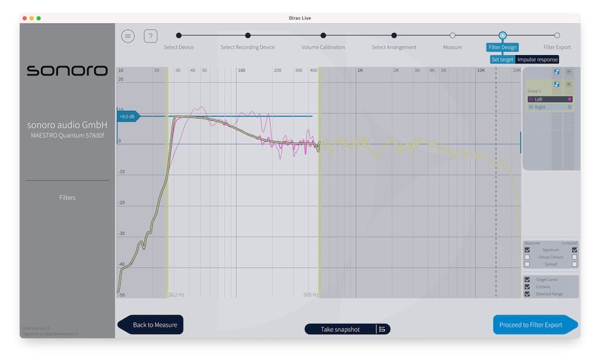Go to Select Recording Device step
Image resolution: width=600 pixels, height=364 pixels.
[x=248, y=36]
